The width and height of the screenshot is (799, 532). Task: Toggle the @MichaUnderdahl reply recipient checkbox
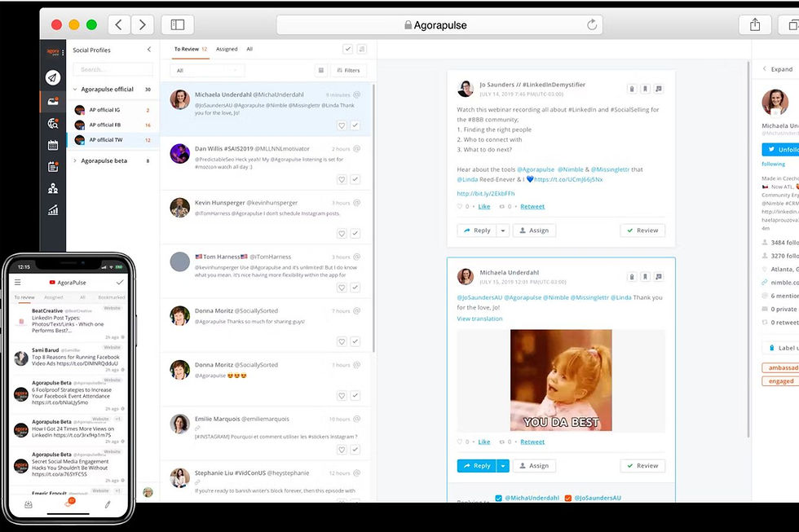(x=499, y=498)
